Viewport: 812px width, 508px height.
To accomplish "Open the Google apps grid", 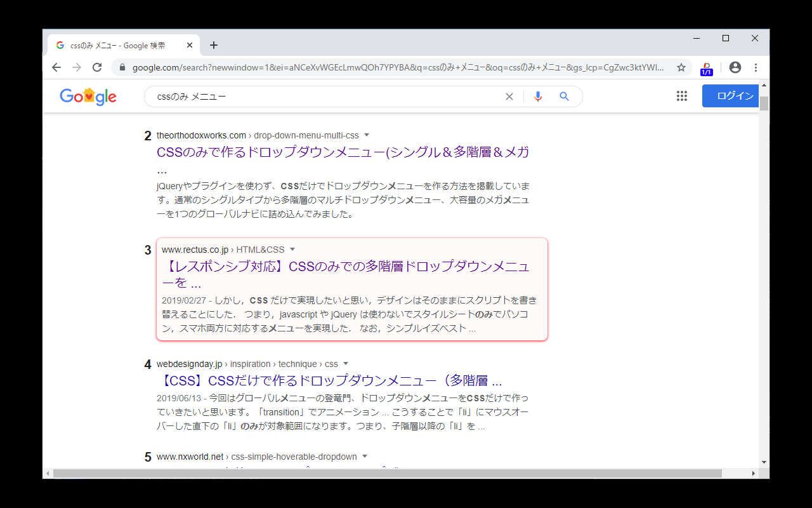I will click(x=682, y=96).
